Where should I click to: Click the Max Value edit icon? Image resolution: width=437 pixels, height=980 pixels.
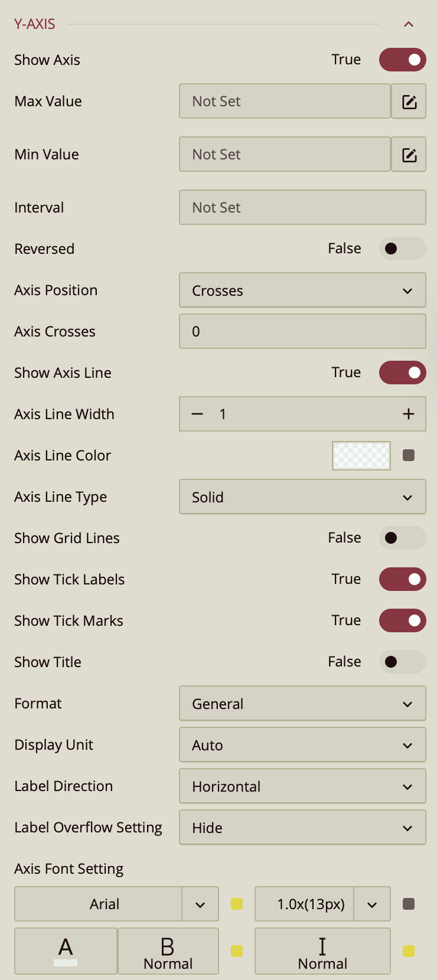click(x=409, y=102)
